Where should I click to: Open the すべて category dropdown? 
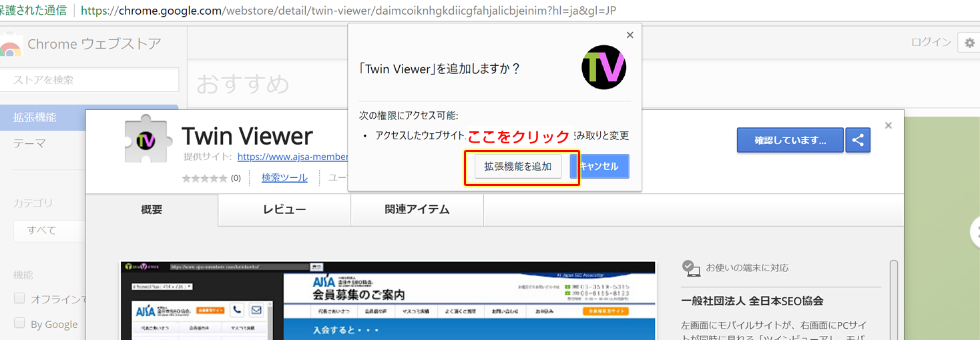pyautogui.click(x=49, y=231)
